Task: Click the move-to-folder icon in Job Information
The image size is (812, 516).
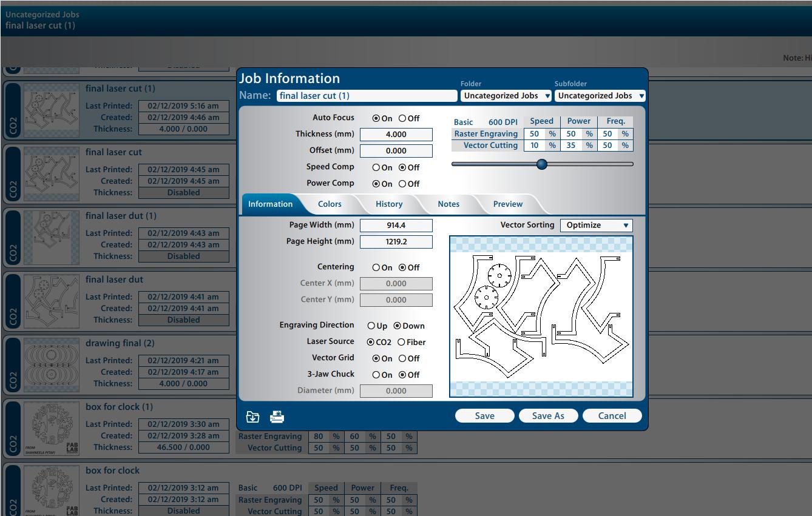Action: pos(252,417)
